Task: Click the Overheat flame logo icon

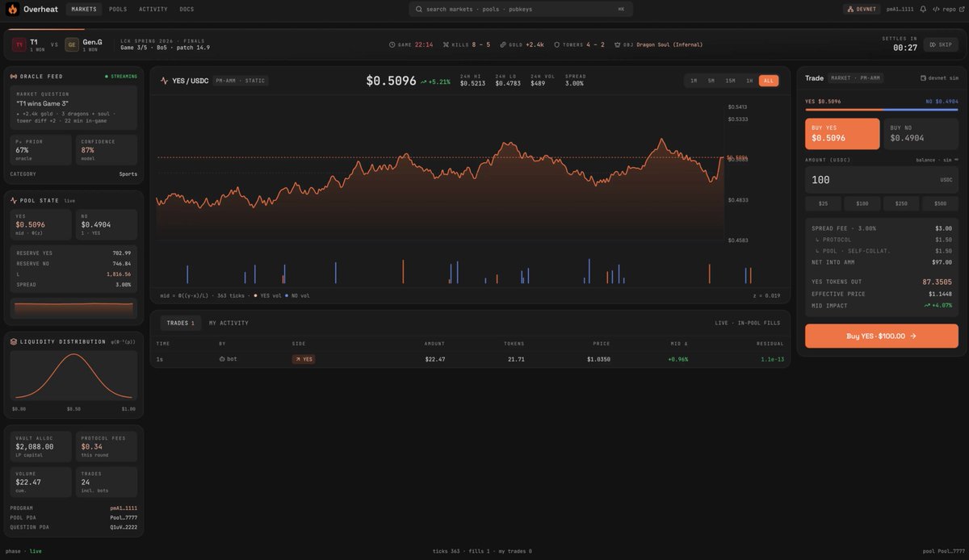Action: [x=12, y=9]
